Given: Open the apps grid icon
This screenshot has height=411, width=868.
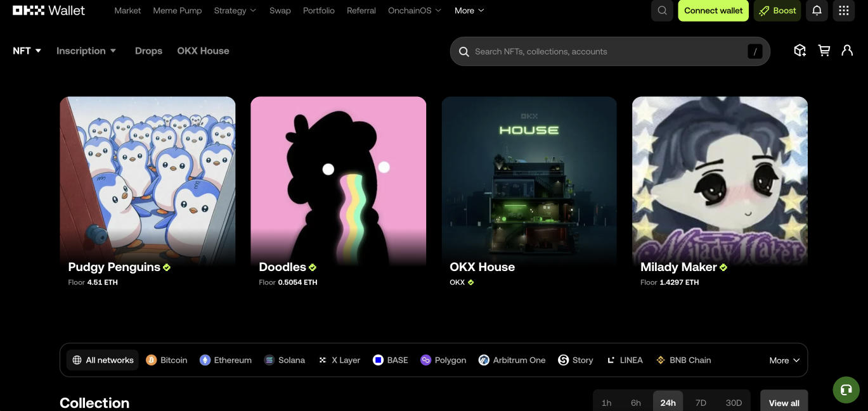Looking at the screenshot, I should (844, 11).
